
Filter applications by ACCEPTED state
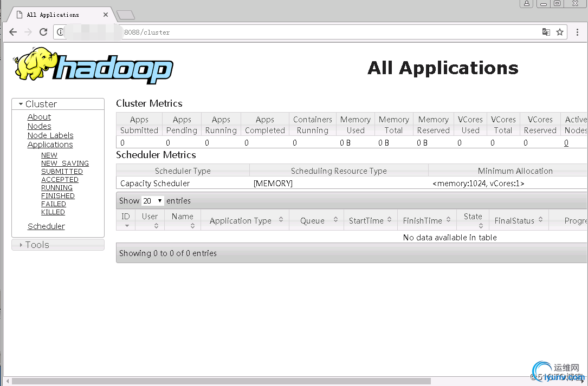(60, 180)
